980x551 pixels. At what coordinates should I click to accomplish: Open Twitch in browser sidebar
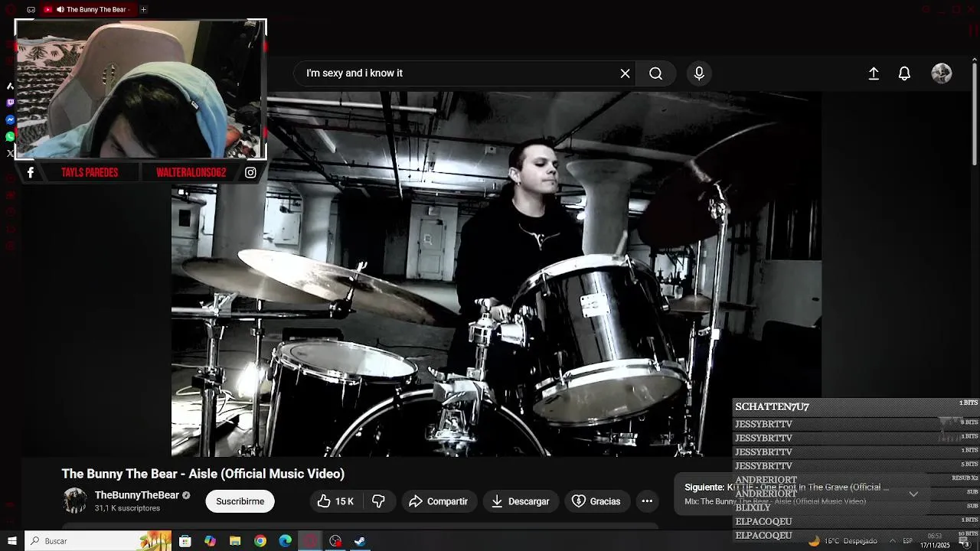10,103
